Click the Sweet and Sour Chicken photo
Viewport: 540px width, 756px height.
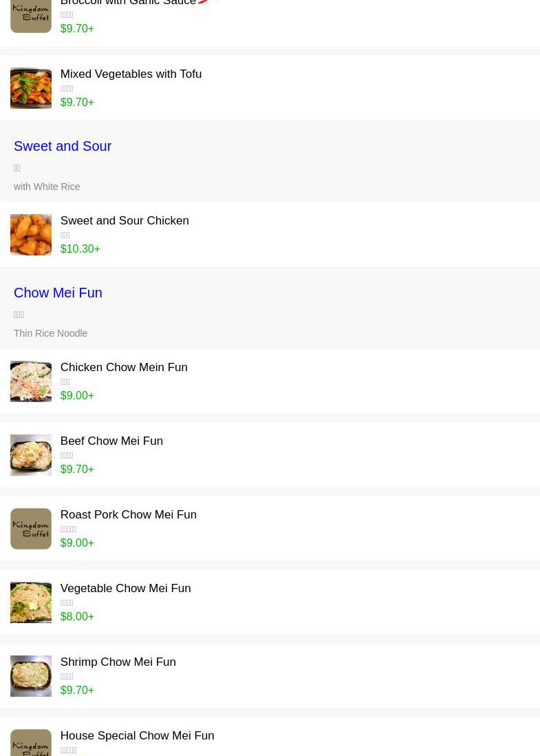tap(31, 235)
